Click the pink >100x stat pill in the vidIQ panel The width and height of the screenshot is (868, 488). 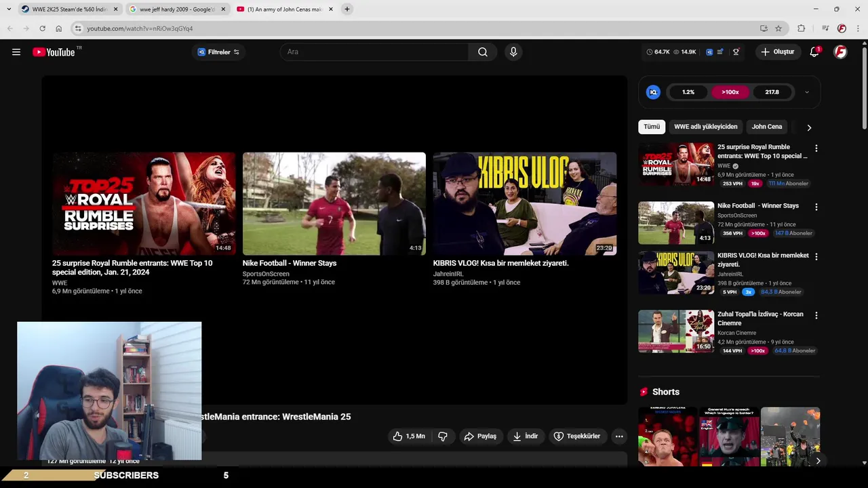[730, 92]
